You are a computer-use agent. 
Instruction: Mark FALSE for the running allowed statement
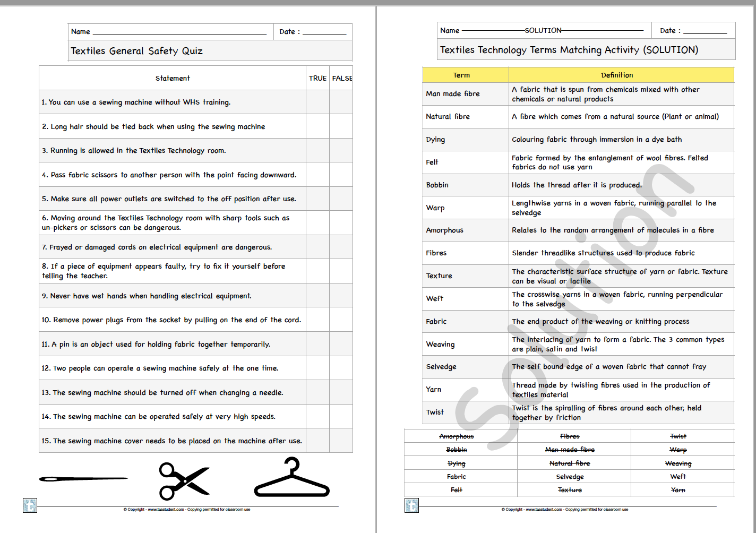click(341, 150)
